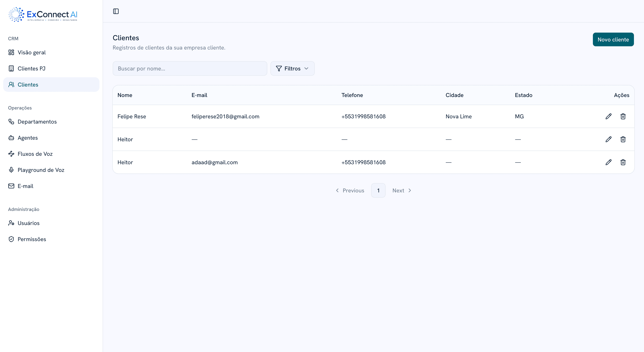Image resolution: width=644 pixels, height=352 pixels.
Task: Open Visão geral menu item
Action: click(x=51, y=52)
